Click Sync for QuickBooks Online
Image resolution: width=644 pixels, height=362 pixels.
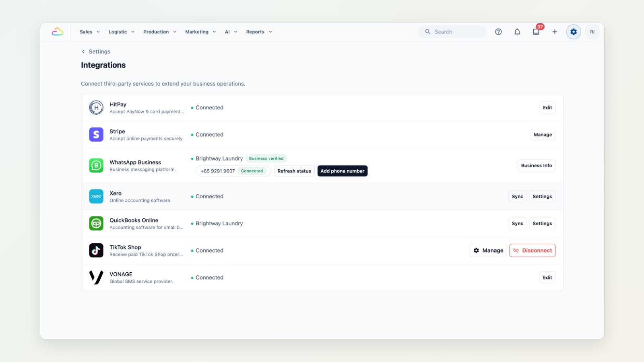pyautogui.click(x=518, y=223)
